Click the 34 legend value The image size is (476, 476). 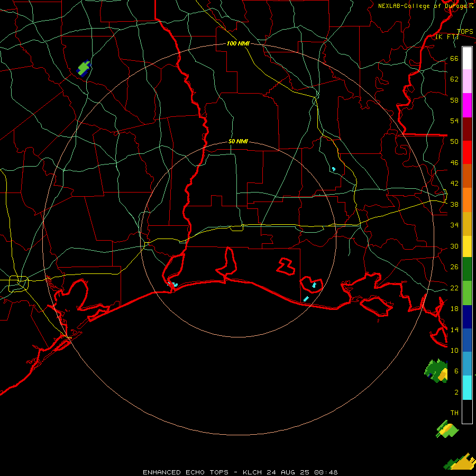[454, 225]
